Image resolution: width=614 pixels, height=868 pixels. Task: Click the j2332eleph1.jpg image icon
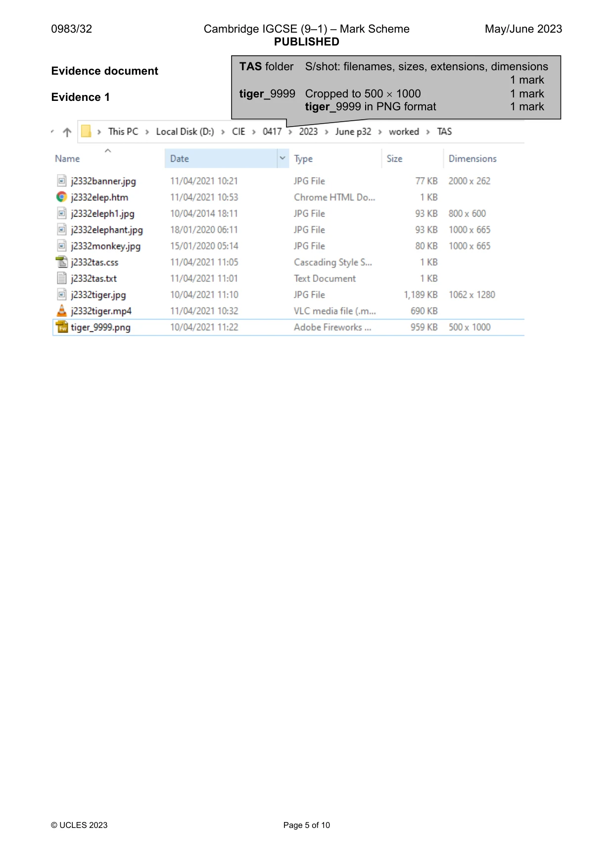coord(62,214)
